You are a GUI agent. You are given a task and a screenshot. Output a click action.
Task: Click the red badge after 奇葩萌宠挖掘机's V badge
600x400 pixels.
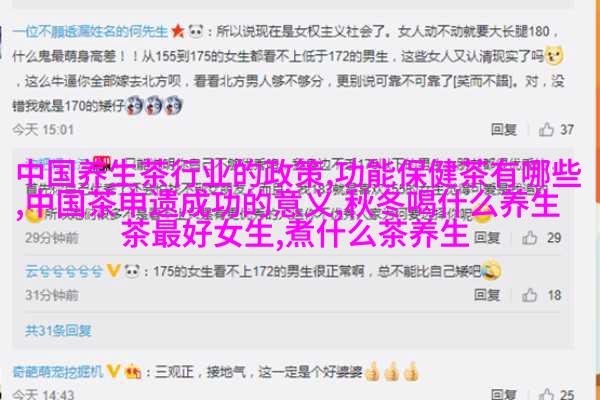132,371
